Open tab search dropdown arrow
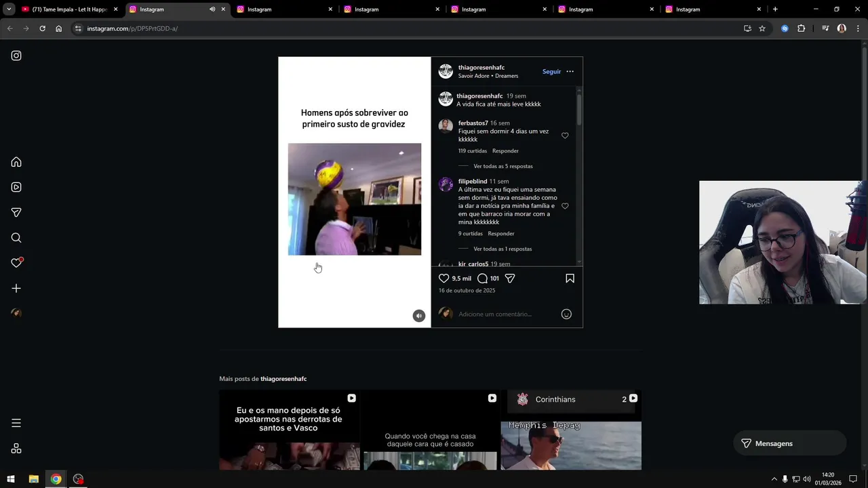This screenshot has width=868, height=488. coord(9,9)
